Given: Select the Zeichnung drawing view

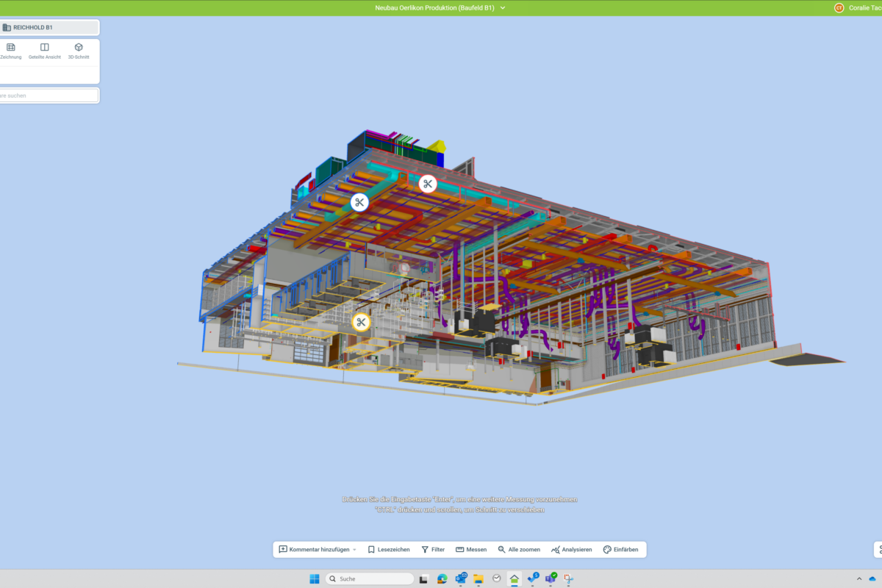Looking at the screenshot, I should (11, 51).
